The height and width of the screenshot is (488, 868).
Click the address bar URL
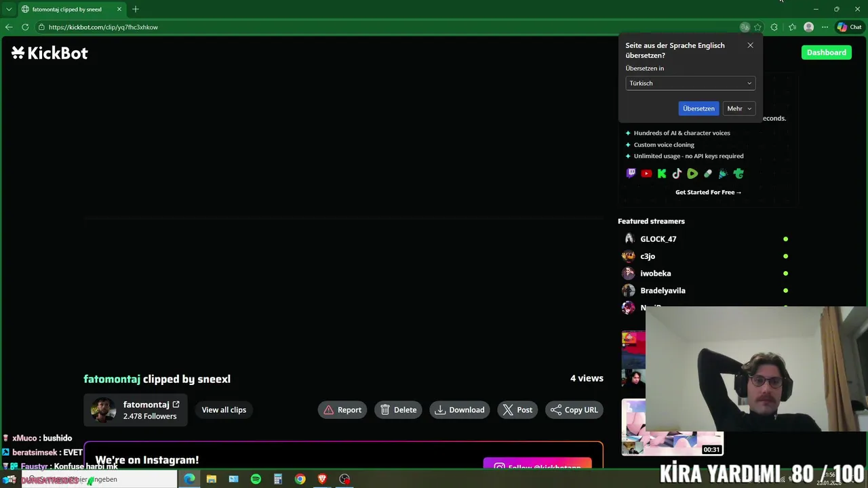coord(103,27)
